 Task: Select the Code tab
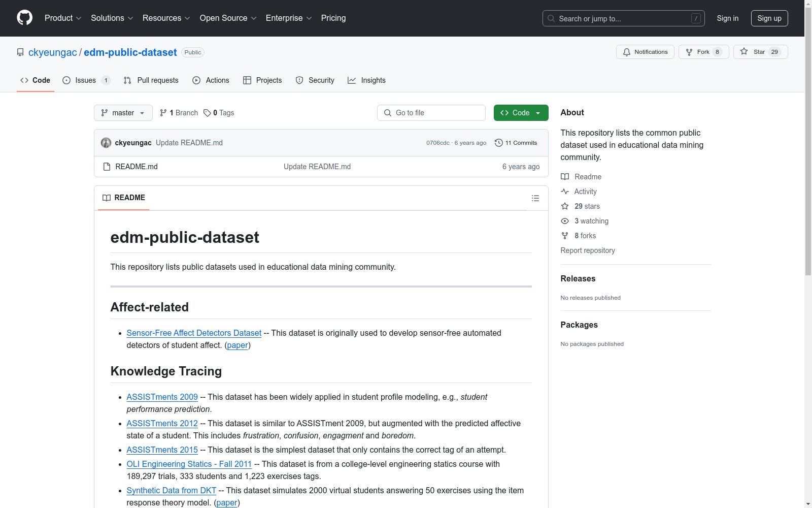(36, 80)
